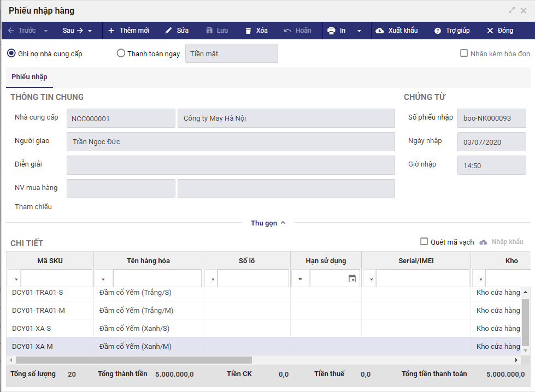Click the Xuất khẩu cloud download icon
Screen dimensions: 535x392
pos(379,31)
